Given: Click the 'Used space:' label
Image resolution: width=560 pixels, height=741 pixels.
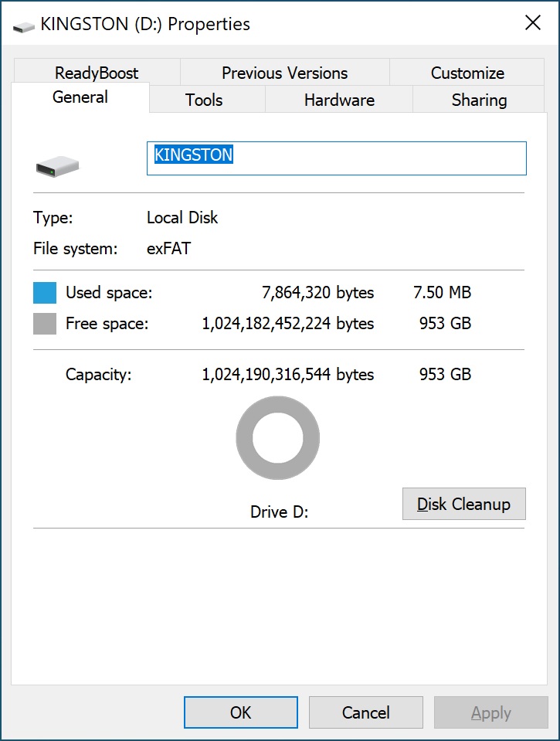Looking at the screenshot, I should coord(109,293).
